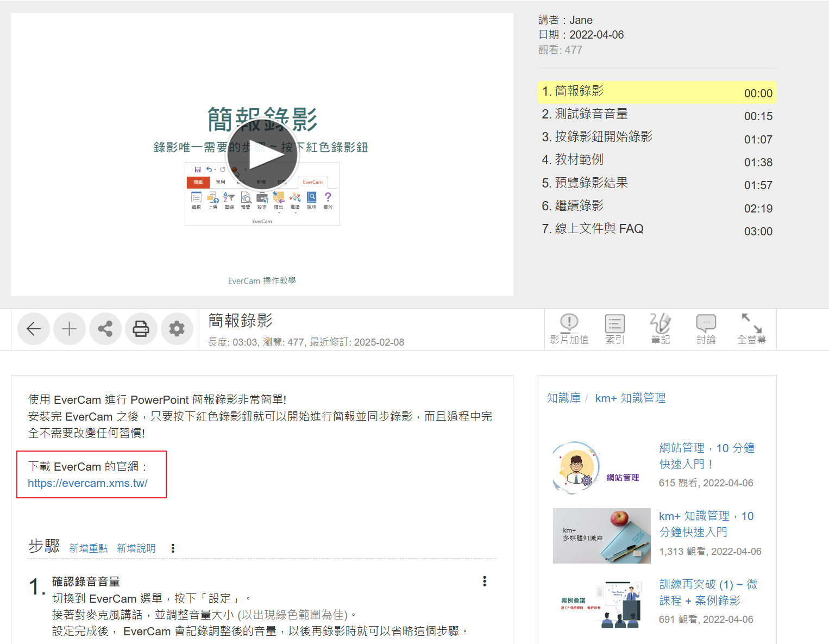Open the settings gear button

tap(177, 329)
